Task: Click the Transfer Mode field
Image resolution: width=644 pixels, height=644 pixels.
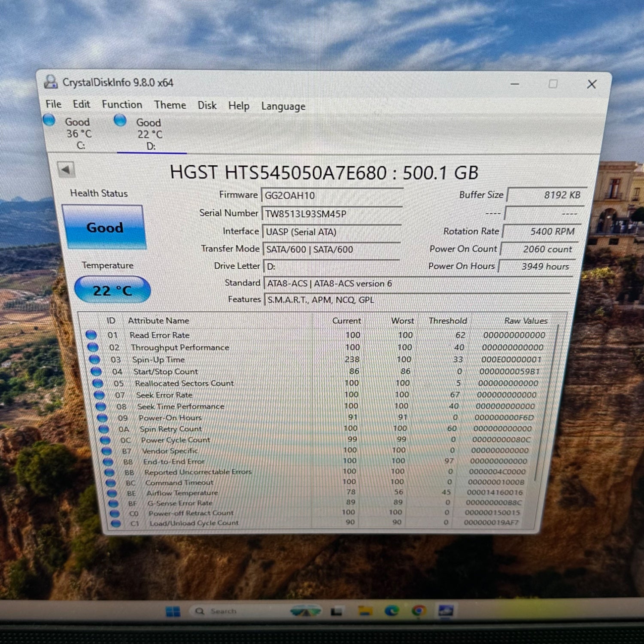Action: point(332,249)
